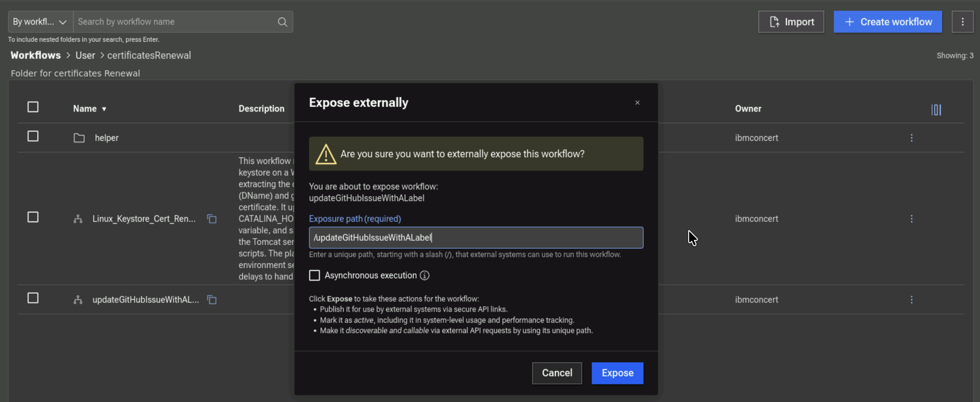Show info about Asynchronous execution

tap(424, 276)
